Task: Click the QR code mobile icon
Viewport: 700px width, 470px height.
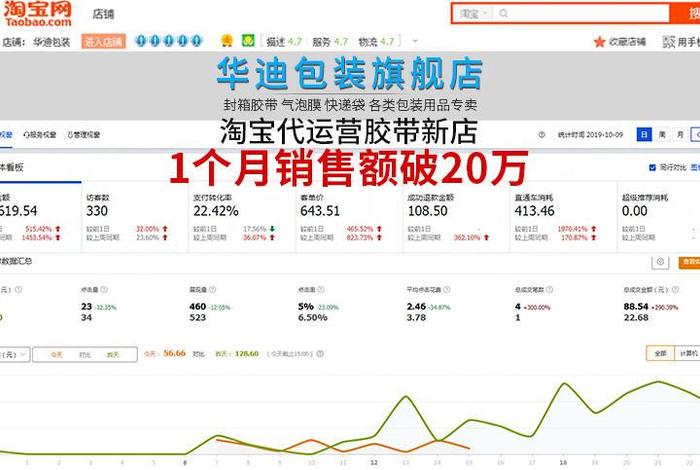Action: click(x=669, y=42)
